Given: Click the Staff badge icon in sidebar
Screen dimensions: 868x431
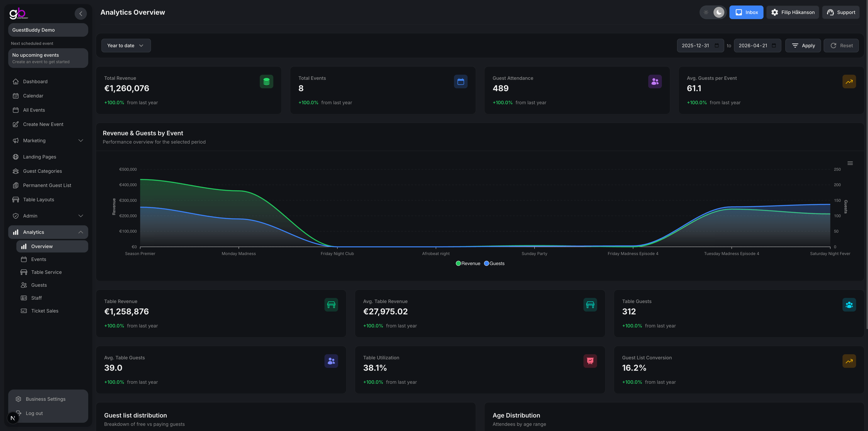Looking at the screenshot, I should point(23,298).
